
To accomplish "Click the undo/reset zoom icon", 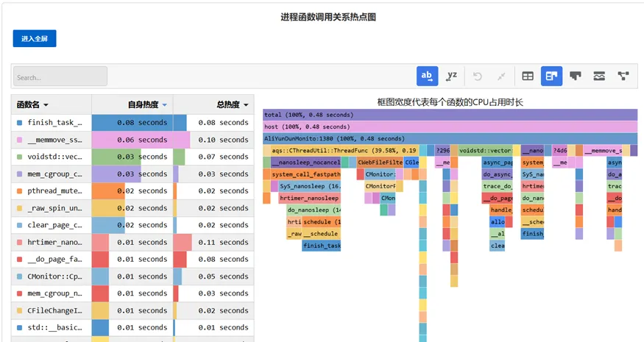I will pos(477,76).
